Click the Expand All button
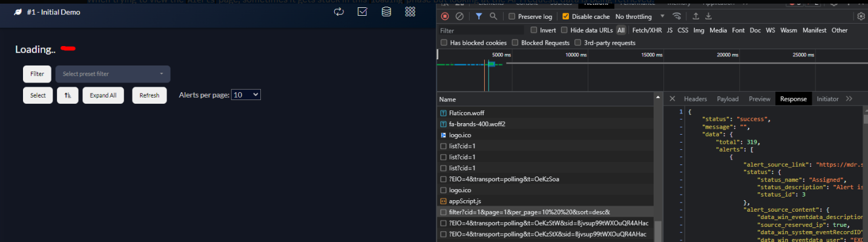 103,95
